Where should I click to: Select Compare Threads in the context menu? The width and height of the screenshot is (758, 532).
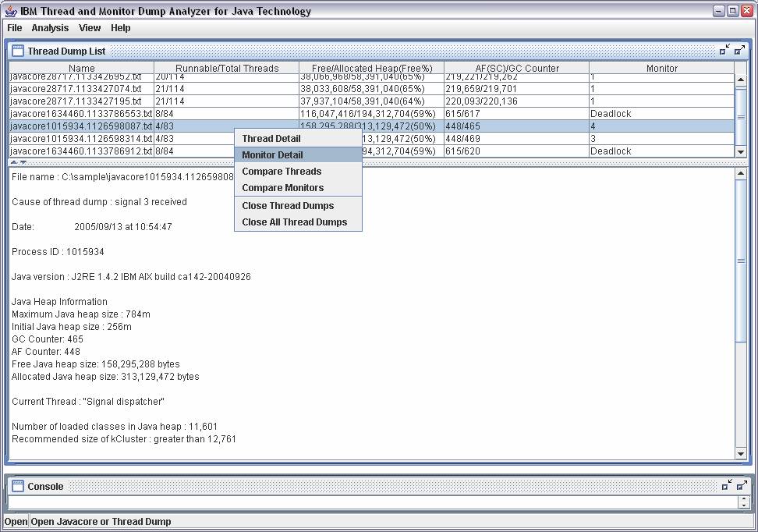[x=298, y=171]
